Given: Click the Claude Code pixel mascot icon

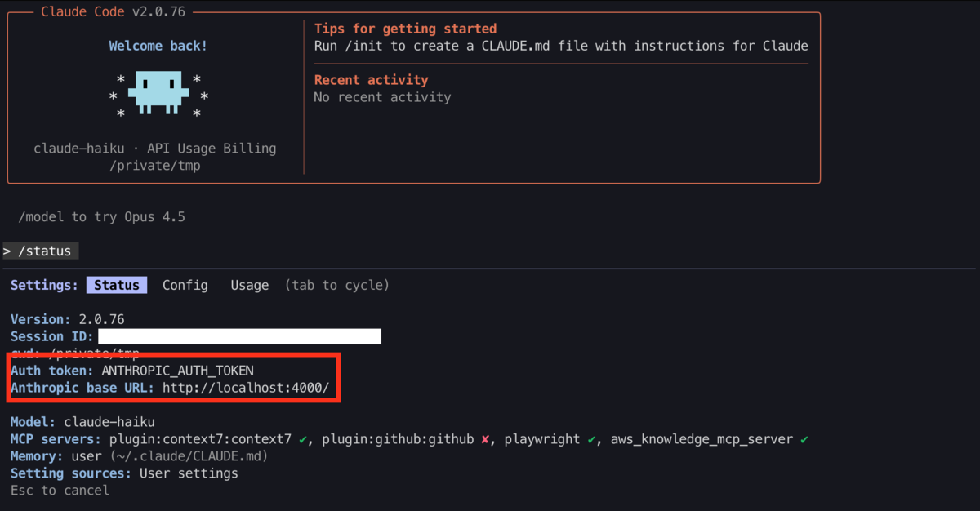Looking at the screenshot, I should (158, 92).
